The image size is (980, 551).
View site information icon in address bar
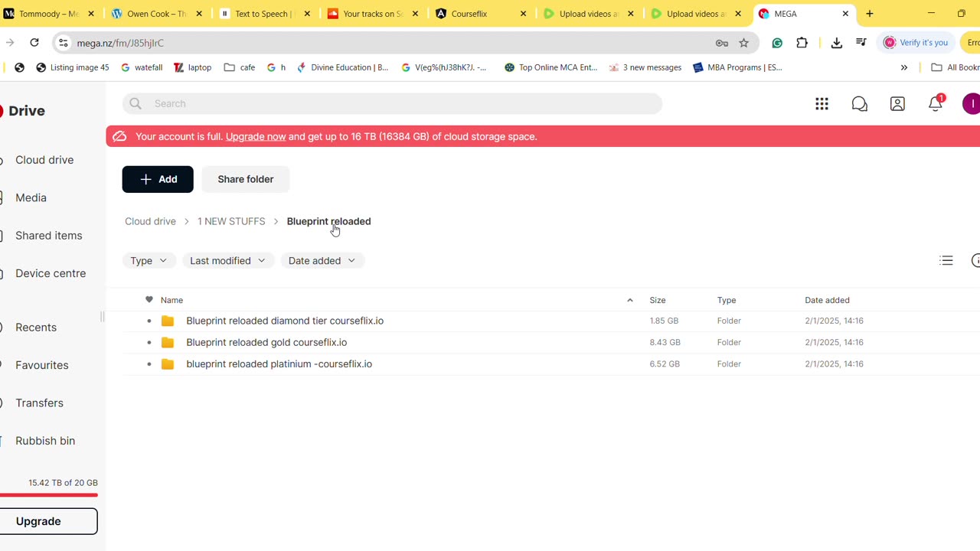click(64, 43)
